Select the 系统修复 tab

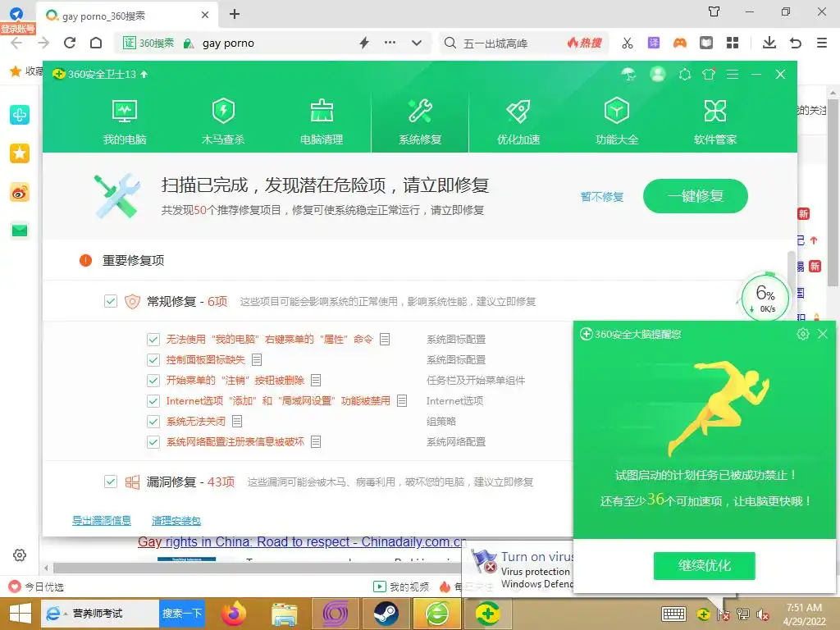click(x=420, y=122)
